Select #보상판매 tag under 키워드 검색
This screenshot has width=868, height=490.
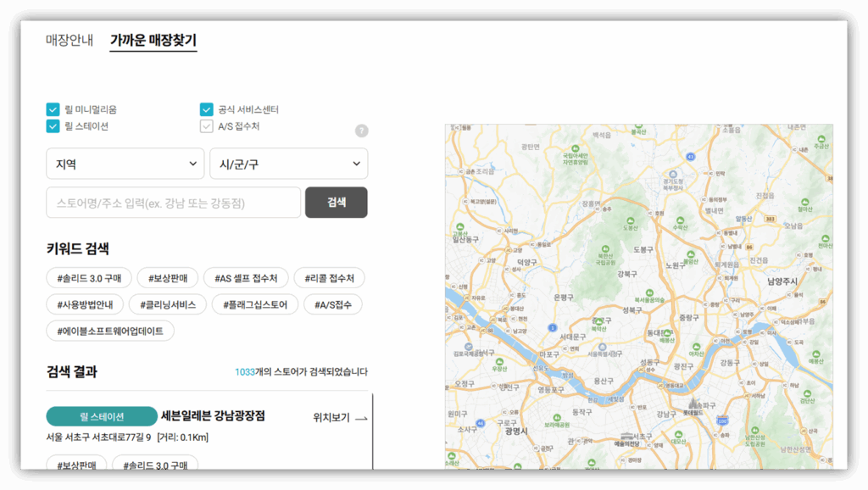click(x=168, y=278)
